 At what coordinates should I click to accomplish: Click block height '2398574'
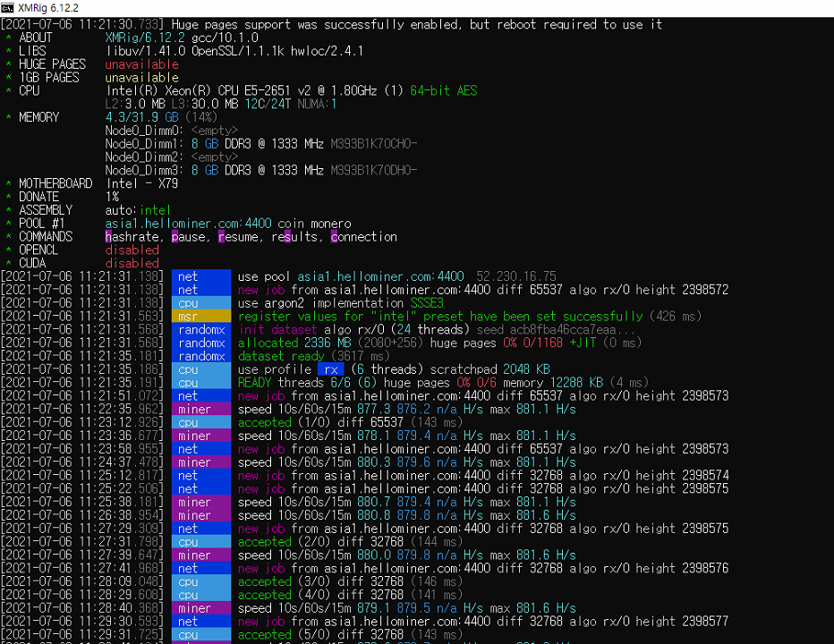coord(705,477)
